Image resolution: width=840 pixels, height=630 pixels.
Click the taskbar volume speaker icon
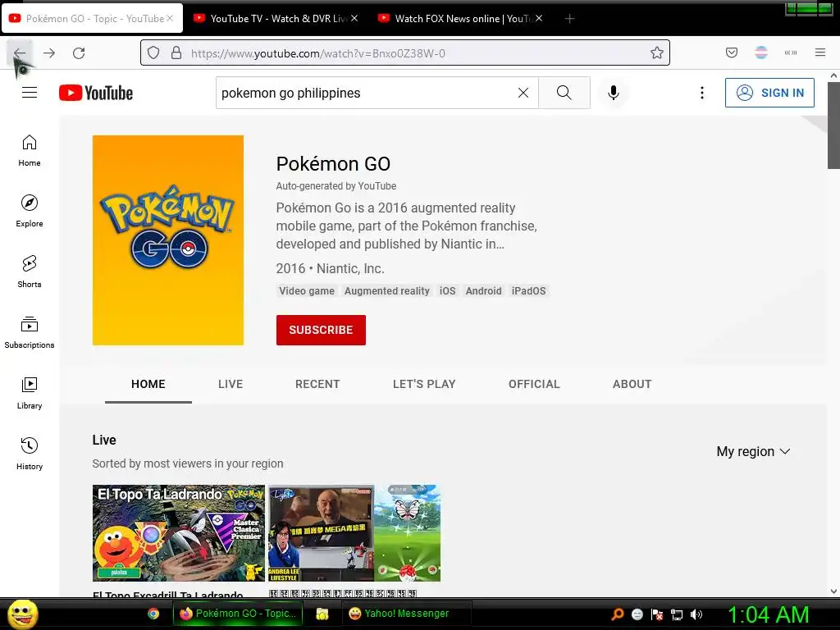click(696, 614)
